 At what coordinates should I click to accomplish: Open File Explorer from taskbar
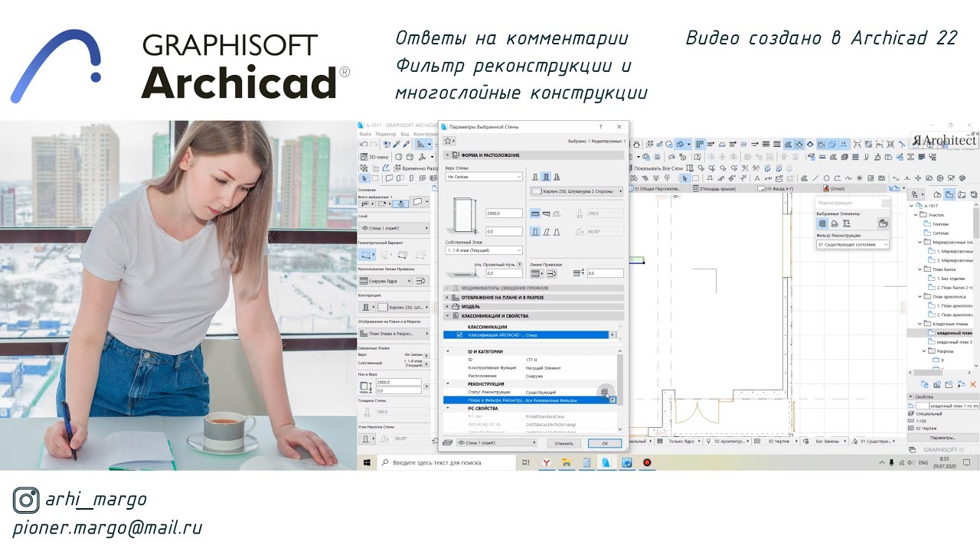tap(567, 462)
